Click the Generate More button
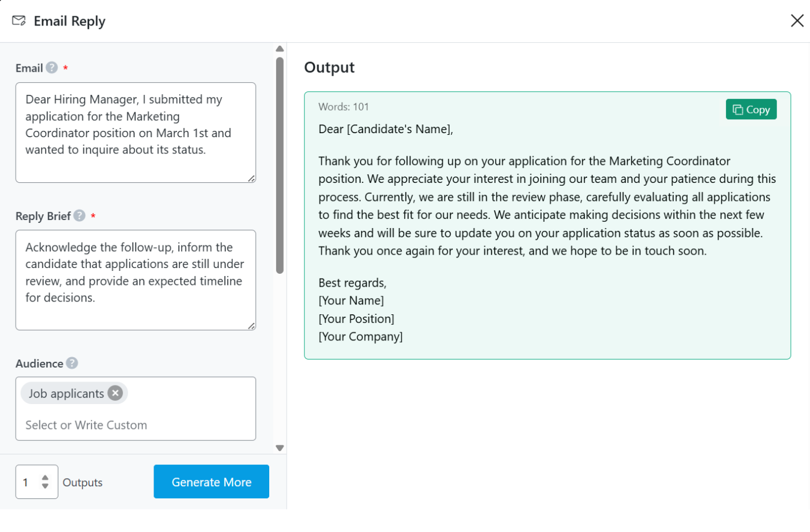 pyautogui.click(x=211, y=482)
